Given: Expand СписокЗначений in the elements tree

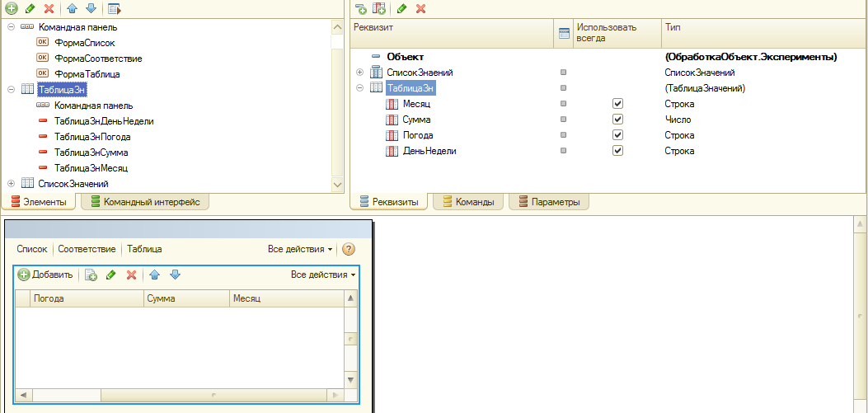Looking at the screenshot, I should pos(11,183).
